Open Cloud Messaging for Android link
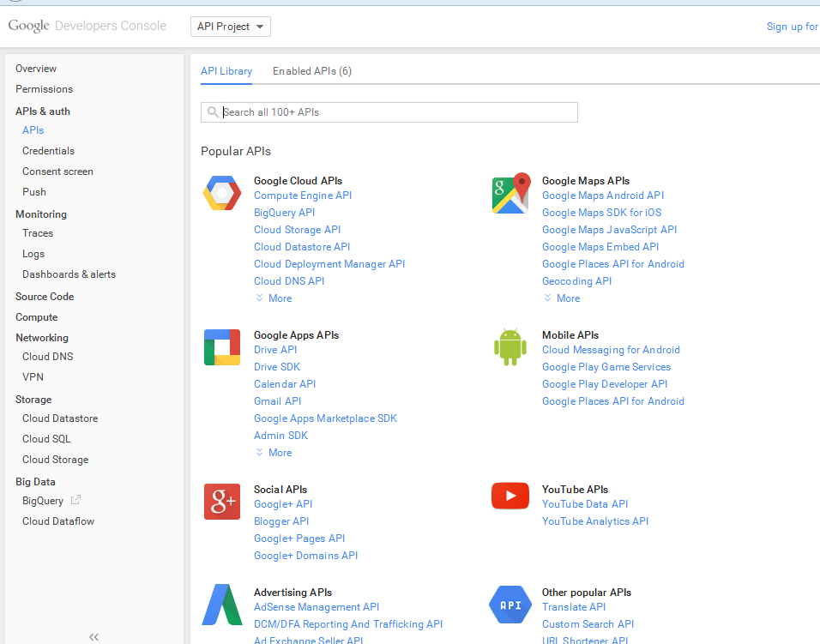 (611, 350)
